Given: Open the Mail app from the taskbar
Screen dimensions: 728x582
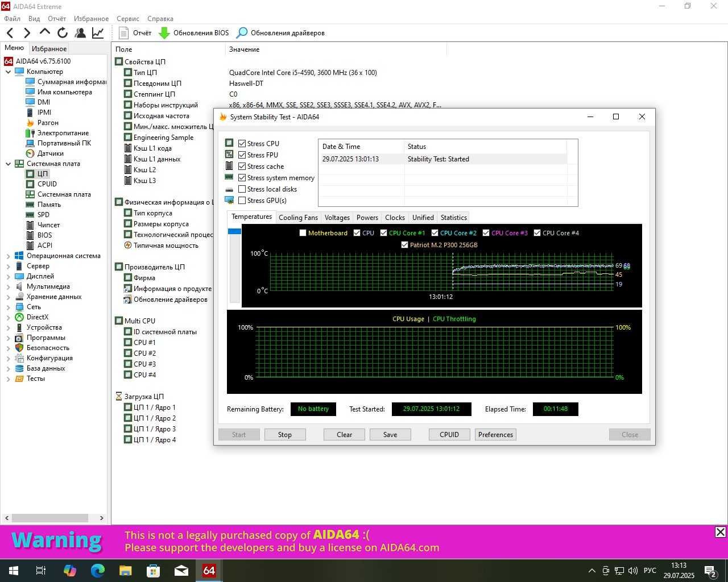Looking at the screenshot, I should [x=181, y=570].
